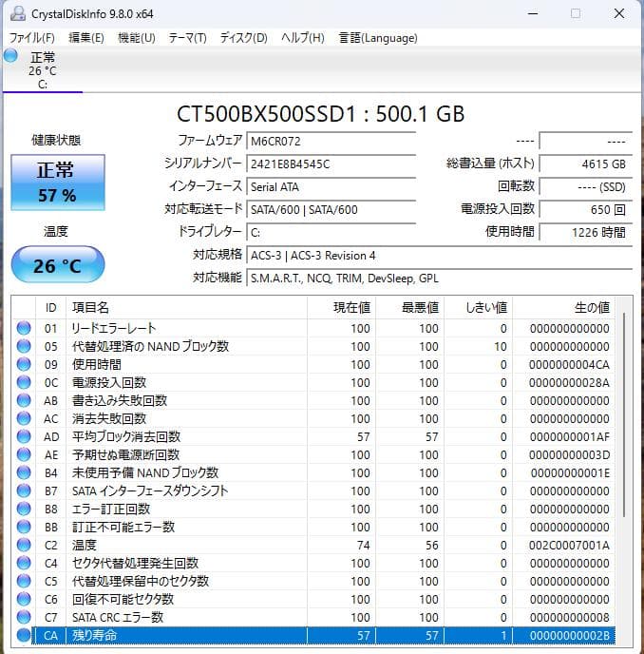Select the 訂正不可能エラー数 attribute row

[x=313, y=528]
